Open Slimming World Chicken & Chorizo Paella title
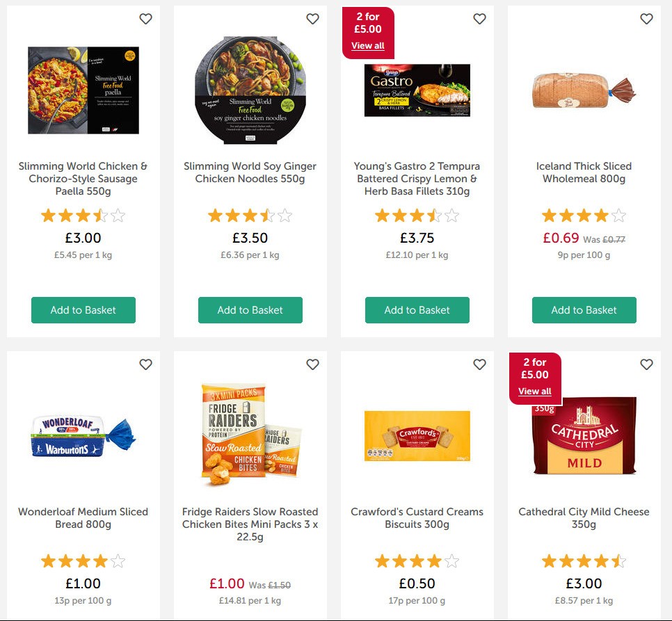This screenshot has width=672, height=621. pyautogui.click(x=83, y=179)
